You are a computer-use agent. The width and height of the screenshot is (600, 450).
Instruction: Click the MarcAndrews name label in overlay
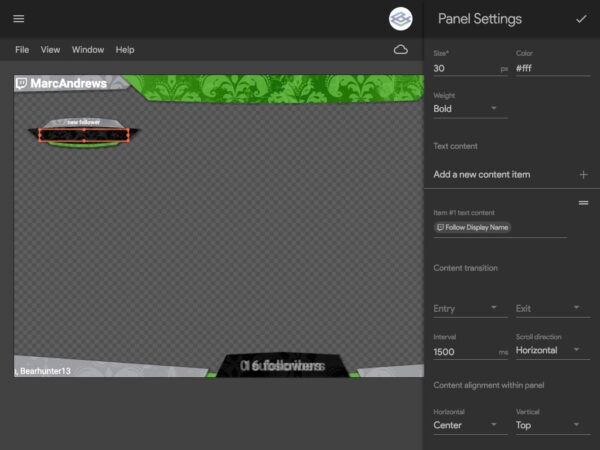coord(68,83)
